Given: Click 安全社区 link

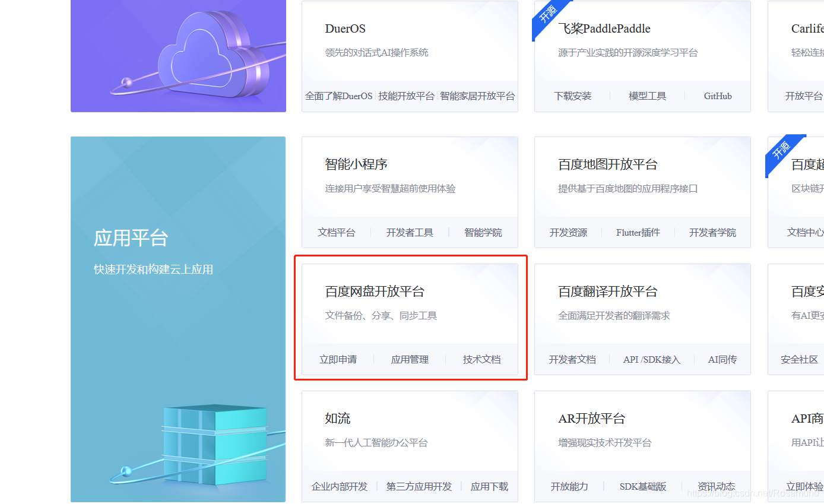Looking at the screenshot, I should tap(800, 360).
